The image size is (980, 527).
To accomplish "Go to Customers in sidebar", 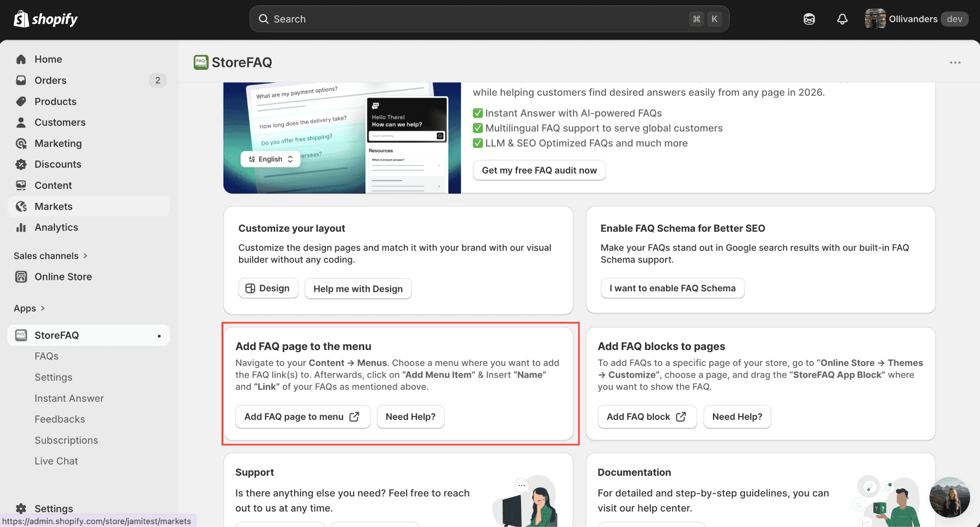I will (x=89, y=122).
